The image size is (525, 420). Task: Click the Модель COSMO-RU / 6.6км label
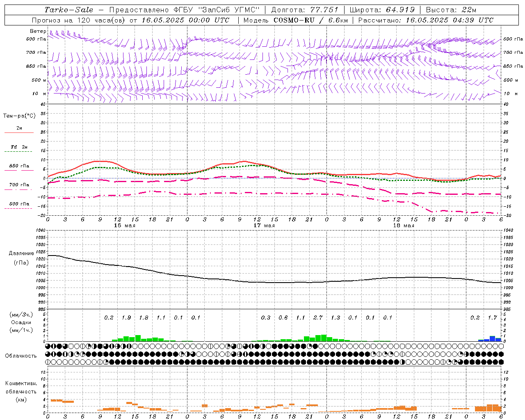tap(296, 20)
